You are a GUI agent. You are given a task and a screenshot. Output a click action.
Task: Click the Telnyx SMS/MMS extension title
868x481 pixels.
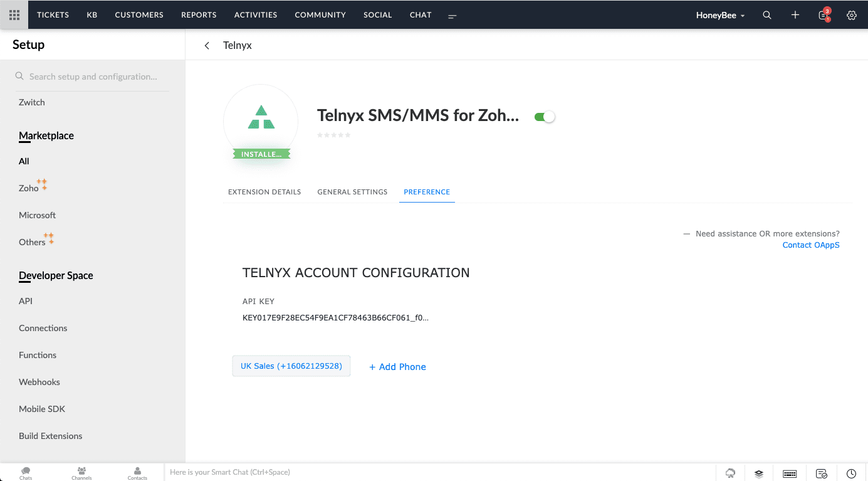tap(418, 115)
